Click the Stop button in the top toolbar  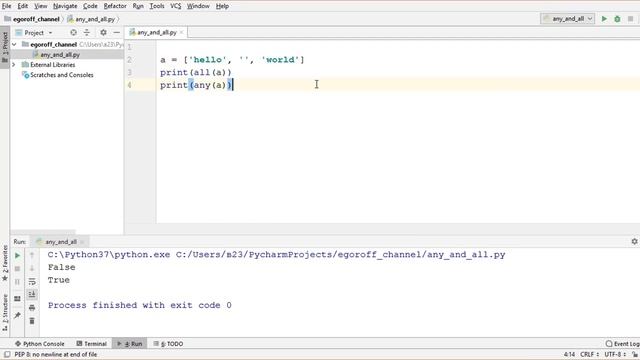click(x=630, y=19)
